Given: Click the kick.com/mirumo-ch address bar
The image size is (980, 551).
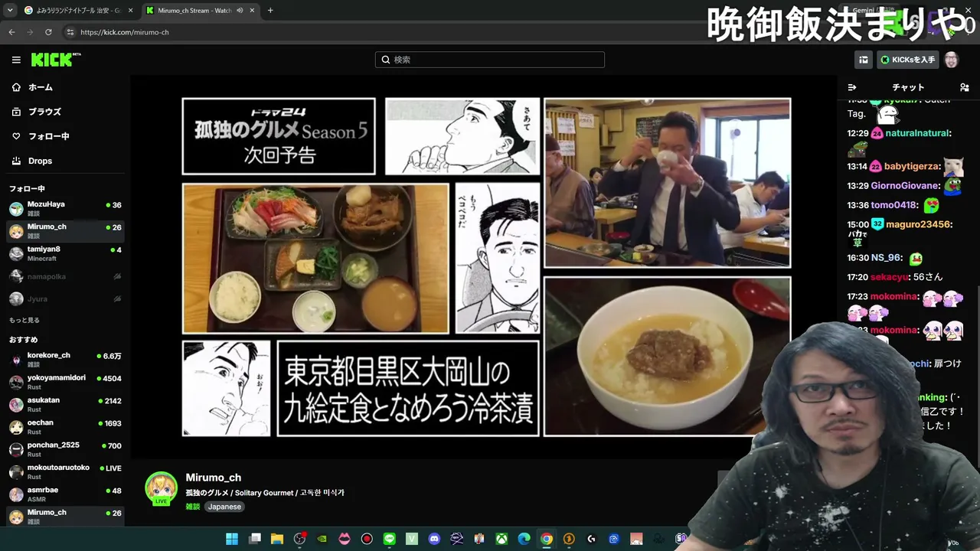Looking at the screenshot, I should tap(125, 32).
